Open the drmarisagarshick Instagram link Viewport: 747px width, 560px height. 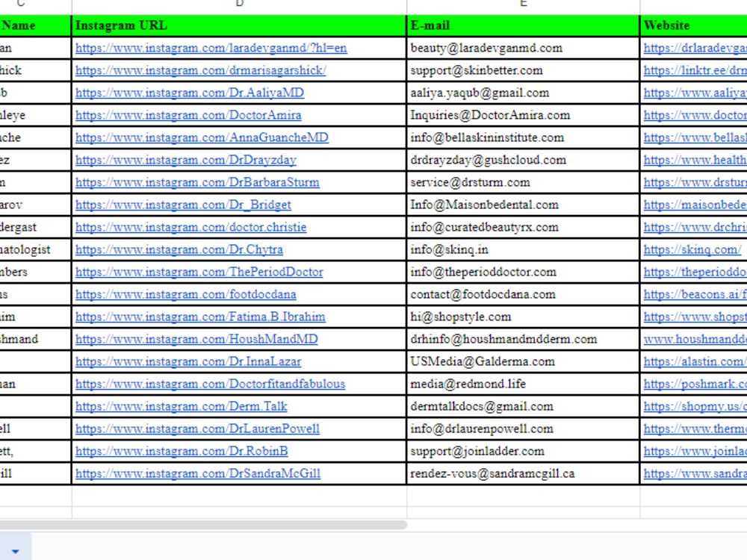coord(200,70)
